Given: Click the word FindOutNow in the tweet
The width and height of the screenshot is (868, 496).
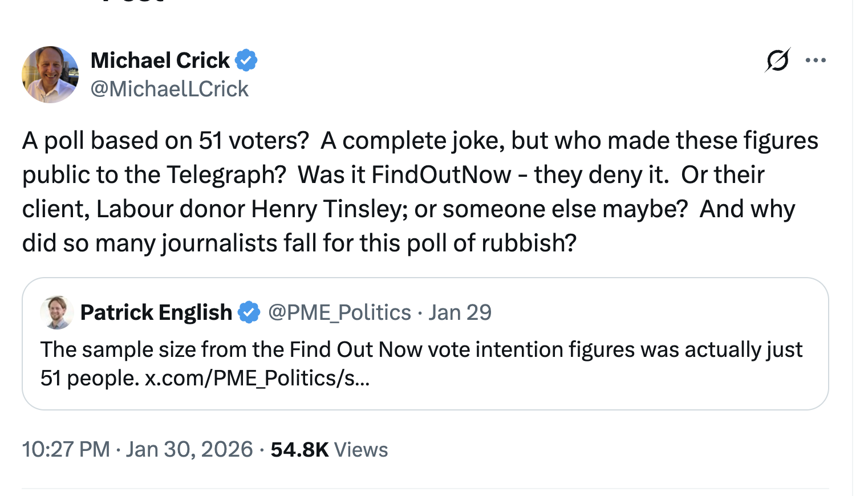Looking at the screenshot, I should (441, 175).
